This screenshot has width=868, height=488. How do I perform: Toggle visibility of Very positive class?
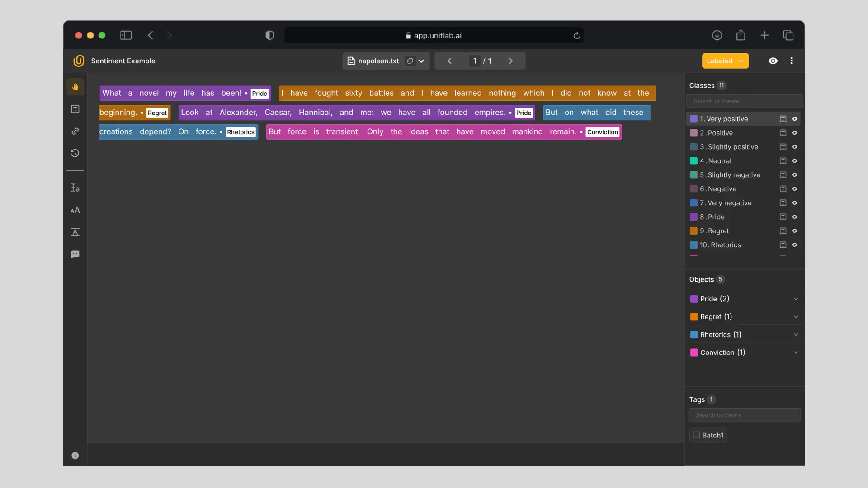pos(794,119)
